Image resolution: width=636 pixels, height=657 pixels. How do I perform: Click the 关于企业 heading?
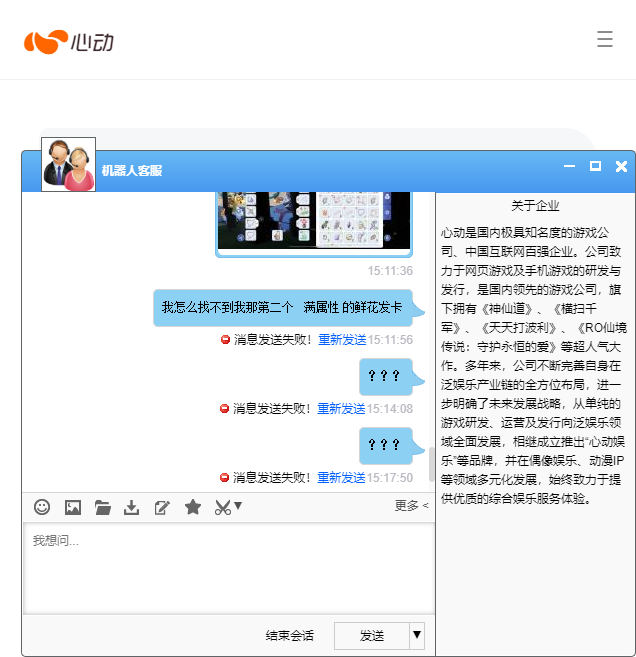click(535, 206)
